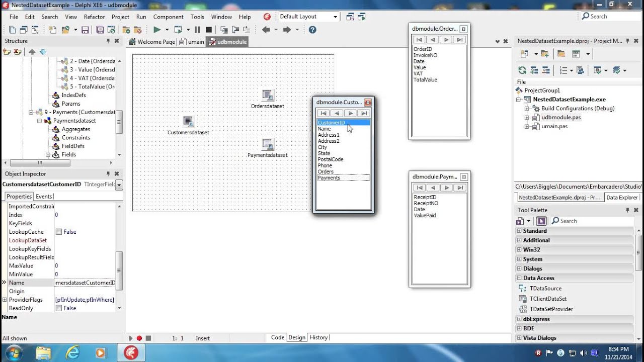
Task: Open the Refactor menu
Action: 94,17
